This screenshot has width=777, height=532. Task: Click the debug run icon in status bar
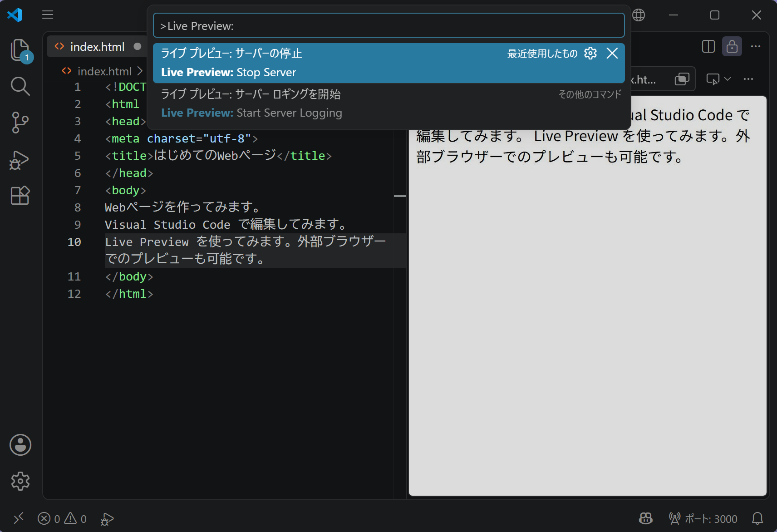[107, 518]
